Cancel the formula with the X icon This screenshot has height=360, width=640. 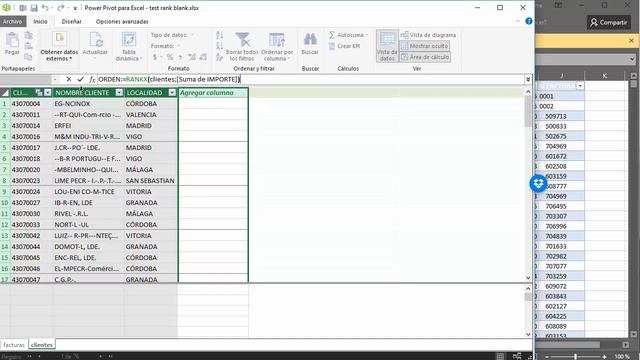tap(69, 79)
